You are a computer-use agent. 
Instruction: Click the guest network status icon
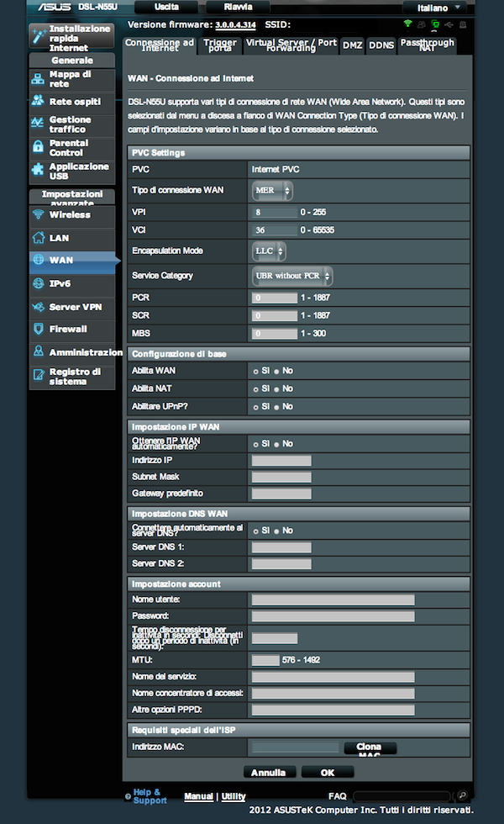click(x=422, y=24)
